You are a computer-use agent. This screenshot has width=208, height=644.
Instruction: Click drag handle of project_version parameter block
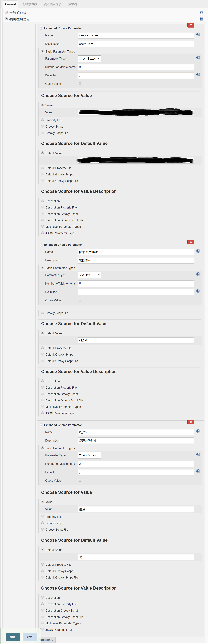pos(41,245)
